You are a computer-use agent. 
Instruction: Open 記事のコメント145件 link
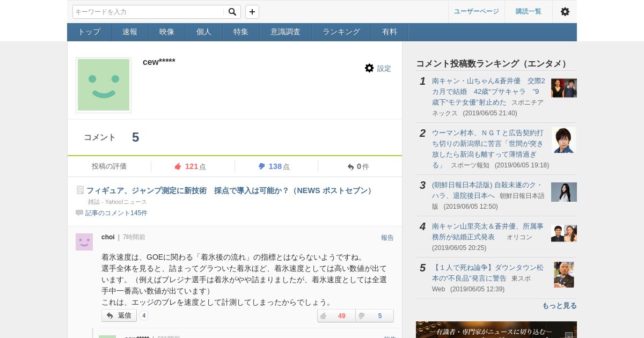coord(116,213)
